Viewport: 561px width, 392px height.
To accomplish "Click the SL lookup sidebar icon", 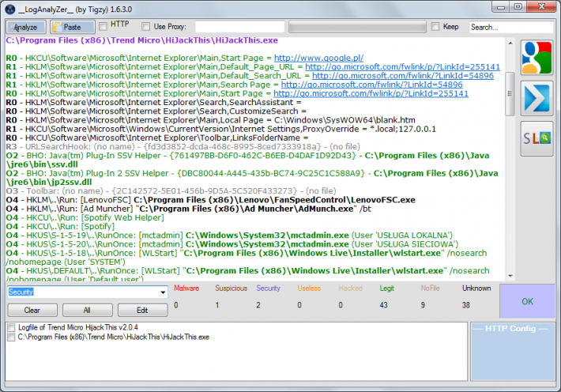I will click(x=537, y=138).
